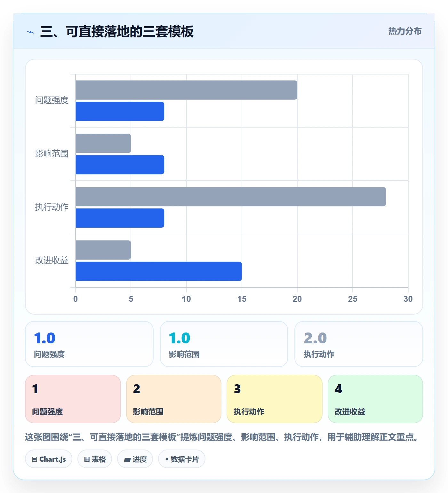448x493 pixels.
Task: Open the 1.0 问题强度 stat card
Action: point(89,344)
